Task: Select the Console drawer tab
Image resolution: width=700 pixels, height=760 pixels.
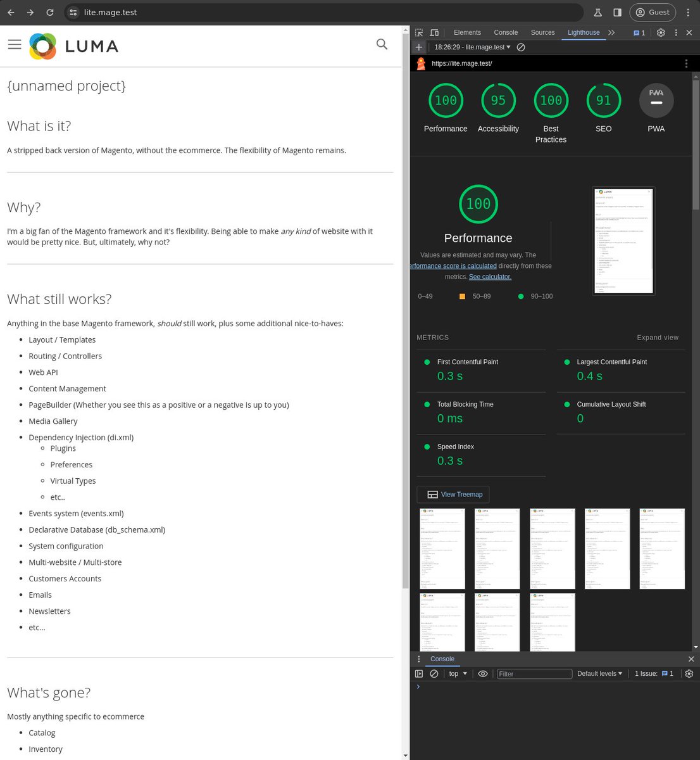Action: tap(442, 659)
